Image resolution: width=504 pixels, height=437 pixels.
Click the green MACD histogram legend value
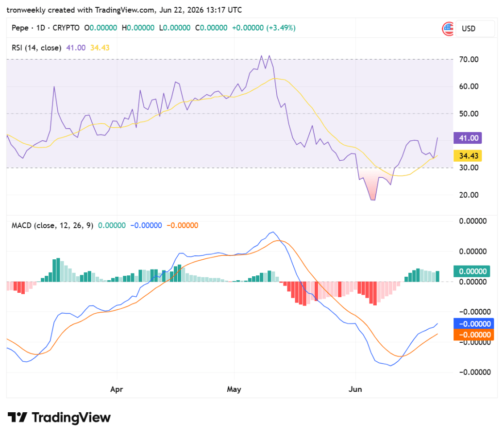coord(112,226)
